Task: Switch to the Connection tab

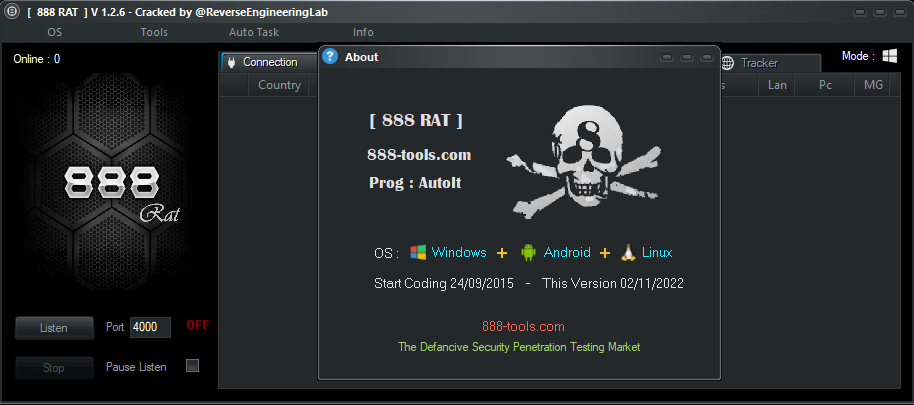Action: (x=270, y=62)
